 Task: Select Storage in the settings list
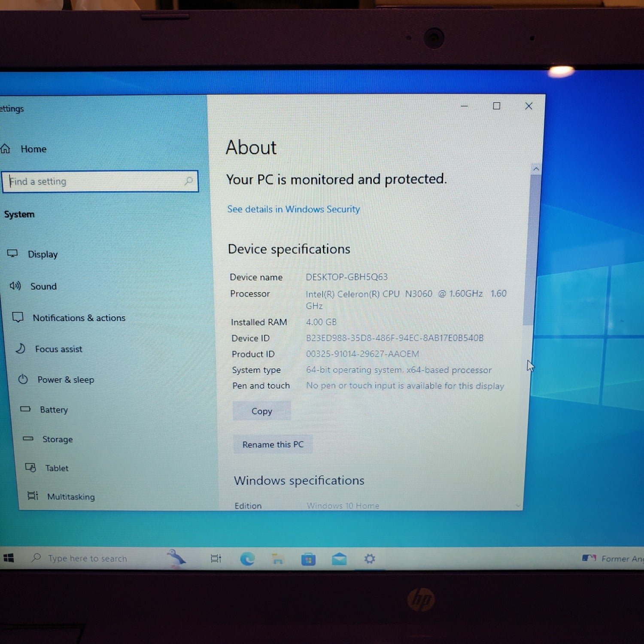[x=58, y=439]
